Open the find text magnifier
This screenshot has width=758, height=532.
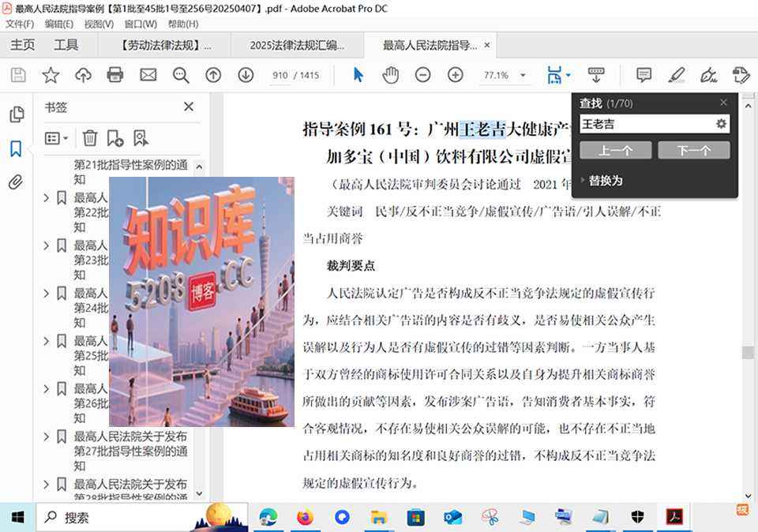(x=181, y=75)
